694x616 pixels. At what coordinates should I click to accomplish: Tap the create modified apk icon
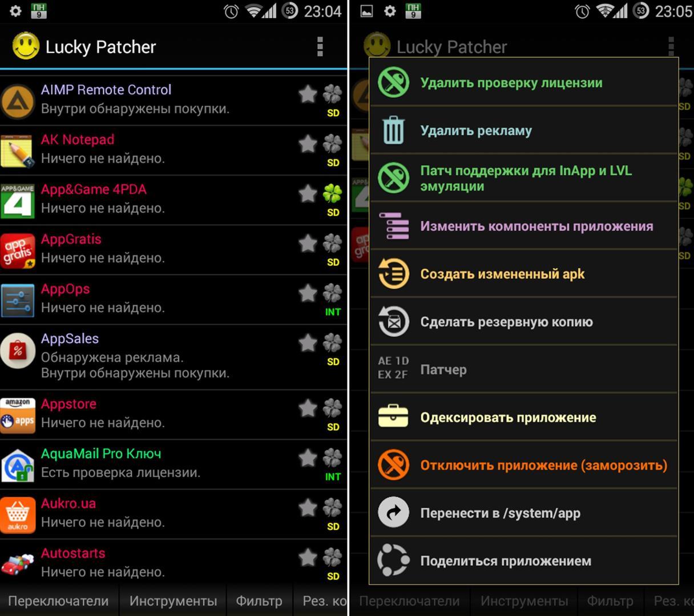(393, 273)
